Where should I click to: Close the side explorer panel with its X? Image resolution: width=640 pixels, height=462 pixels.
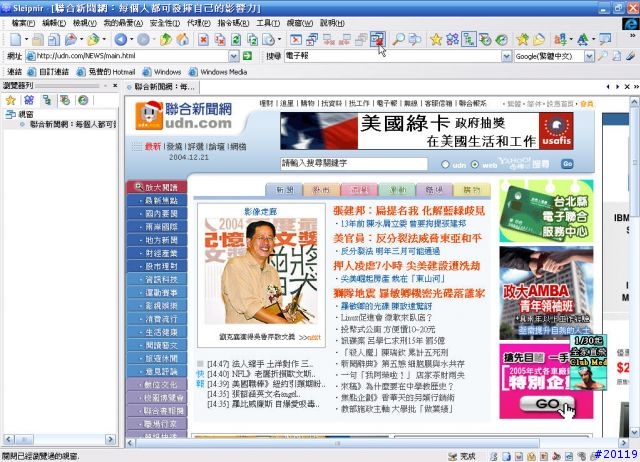coord(115,85)
